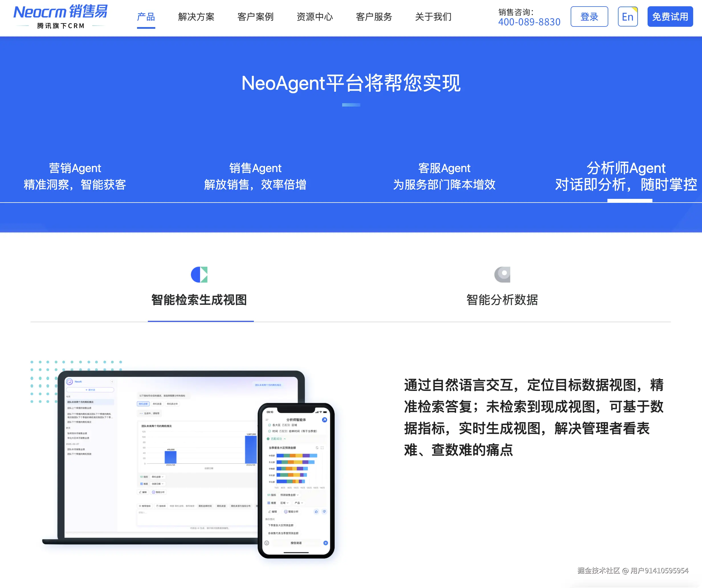
Task: Select the 客服Agent tab
Action: pos(444,176)
